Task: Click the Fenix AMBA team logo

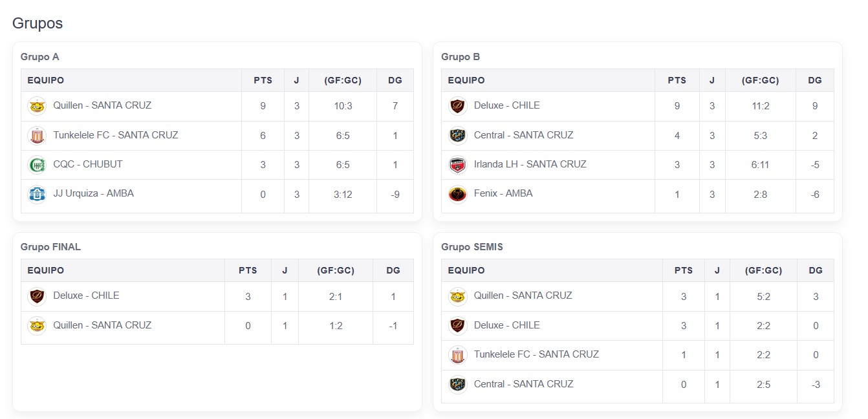Action: click(458, 194)
